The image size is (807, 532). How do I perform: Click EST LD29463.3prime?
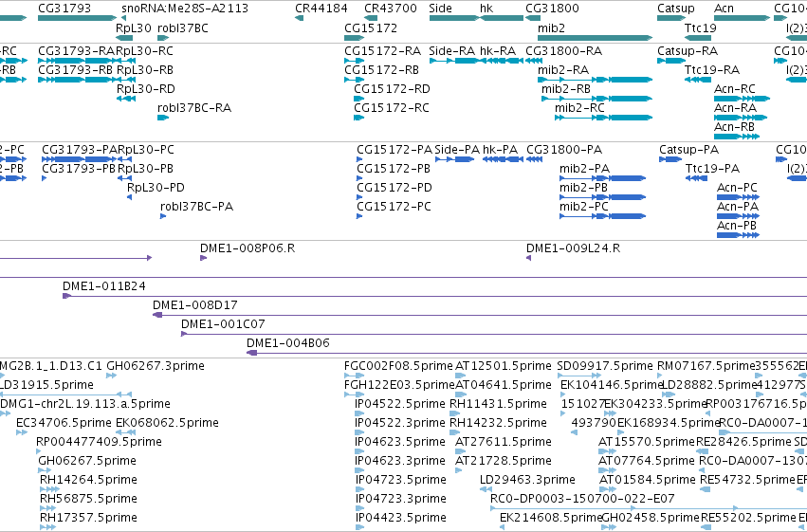tap(527, 480)
